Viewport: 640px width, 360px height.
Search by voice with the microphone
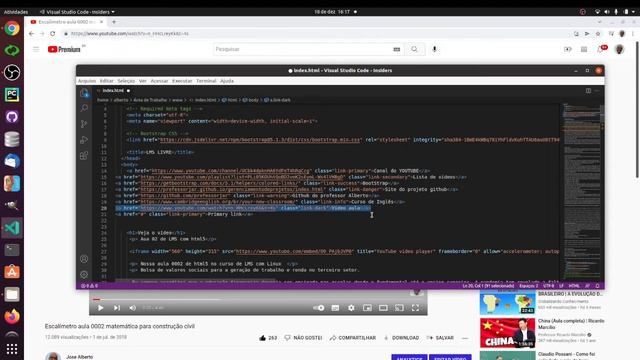click(435, 49)
